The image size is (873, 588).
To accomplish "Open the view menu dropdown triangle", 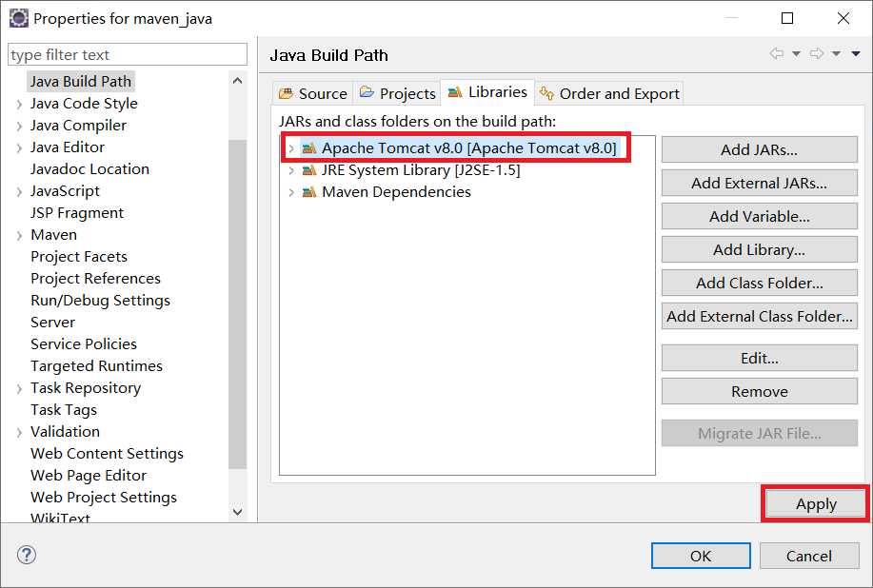I will (856, 54).
